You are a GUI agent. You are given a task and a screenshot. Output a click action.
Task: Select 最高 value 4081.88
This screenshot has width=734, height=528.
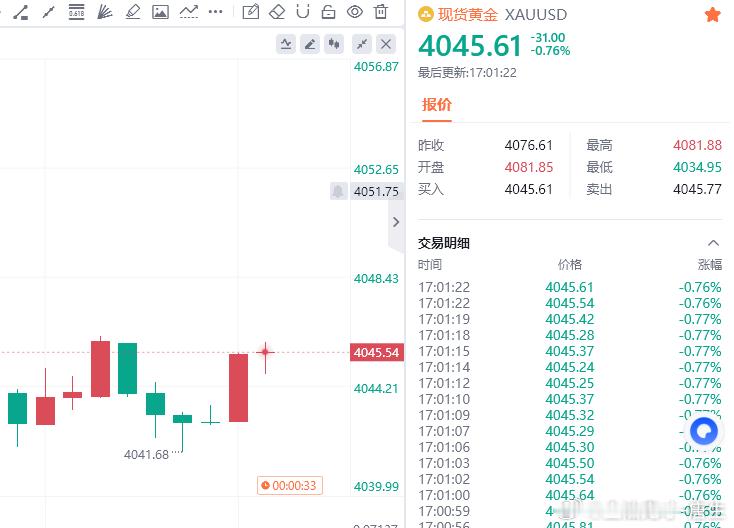(697, 145)
